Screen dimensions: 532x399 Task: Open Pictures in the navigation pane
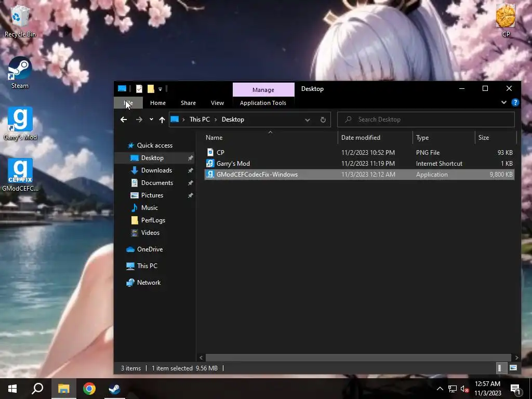(152, 195)
